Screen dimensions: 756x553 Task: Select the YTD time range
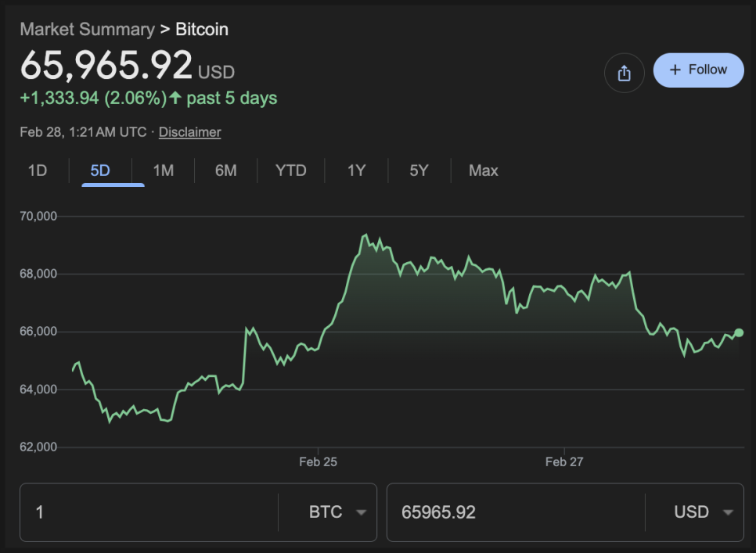(x=291, y=171)
